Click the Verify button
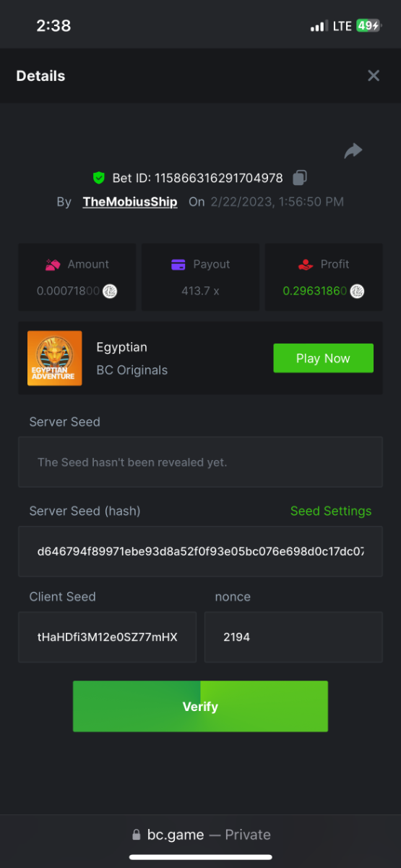The height and width of the screenshot is (868, 401). coord(200,706)
